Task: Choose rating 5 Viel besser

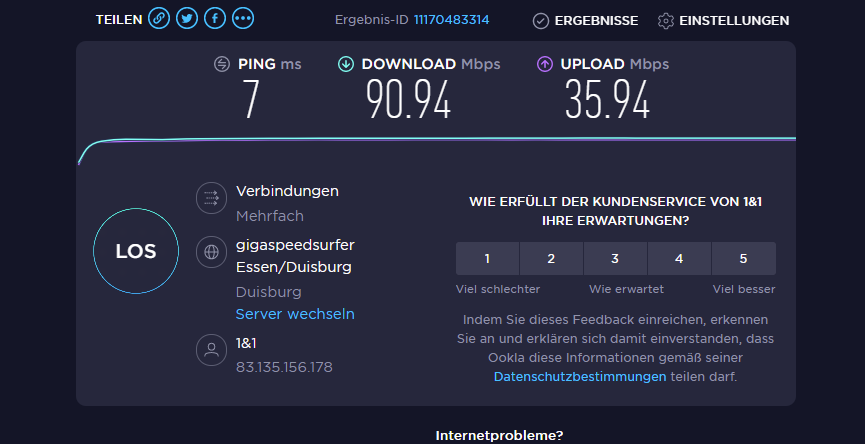Action: point(743,259)
